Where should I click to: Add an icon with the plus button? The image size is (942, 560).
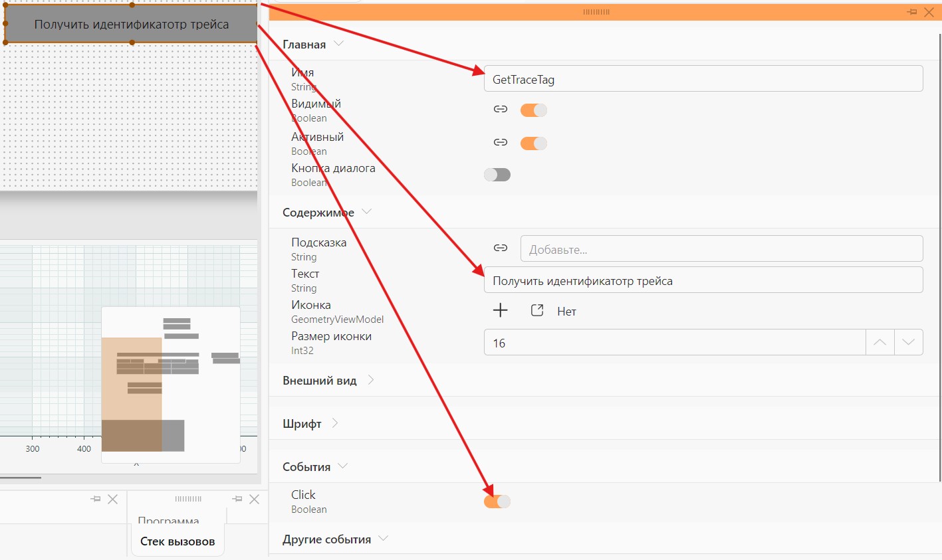[x=501, y=310]
